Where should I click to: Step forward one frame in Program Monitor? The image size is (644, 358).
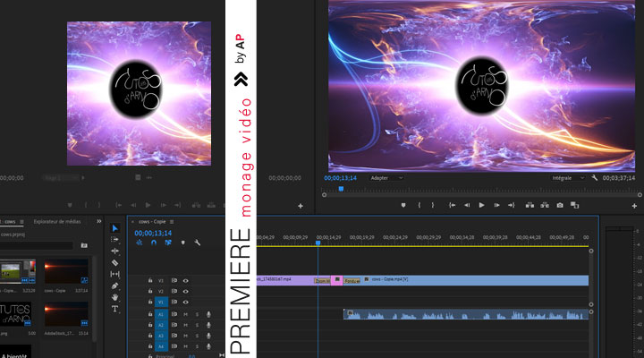pyautogui.click(x=496, y=205)
